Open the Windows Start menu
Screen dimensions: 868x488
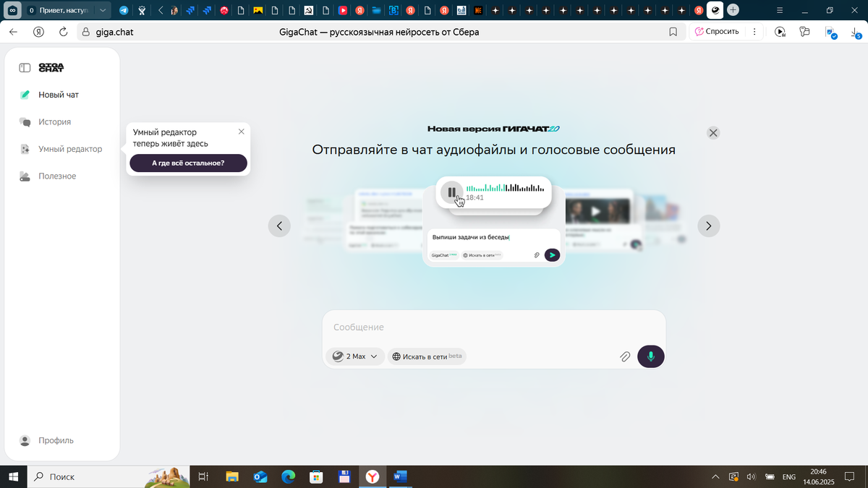13,476
